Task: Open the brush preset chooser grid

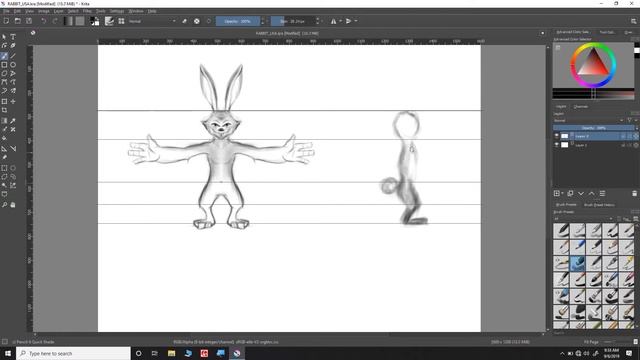Action: (x=121, y=21)
